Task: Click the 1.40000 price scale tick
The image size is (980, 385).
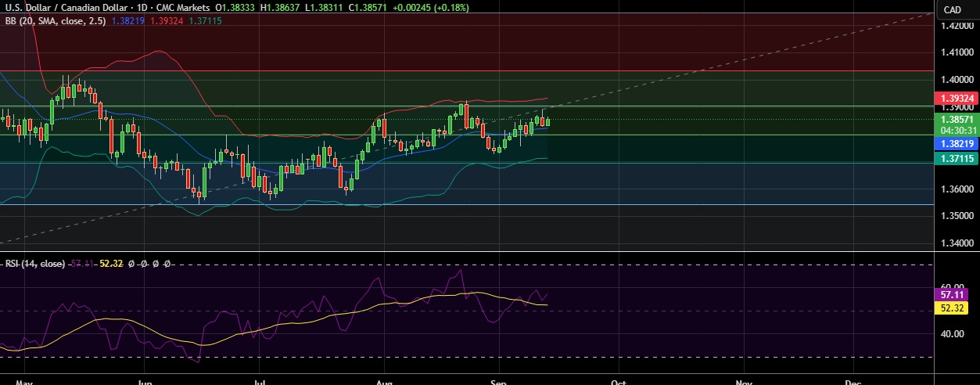Action: pyautogui.click(x=957, y=80)
